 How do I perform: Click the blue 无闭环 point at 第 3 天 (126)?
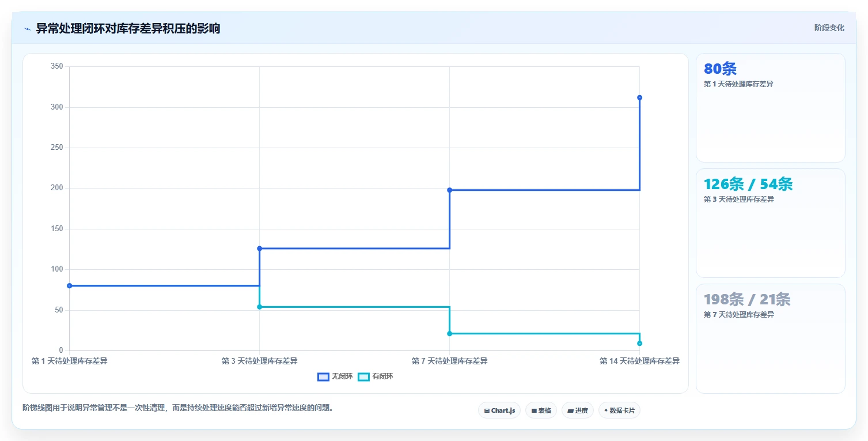259,248
